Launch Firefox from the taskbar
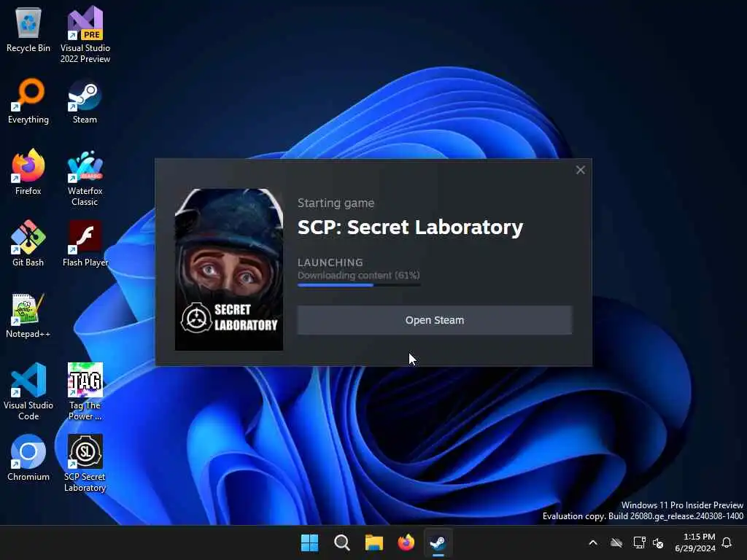747x560 pixels. (x=406, y=542)
